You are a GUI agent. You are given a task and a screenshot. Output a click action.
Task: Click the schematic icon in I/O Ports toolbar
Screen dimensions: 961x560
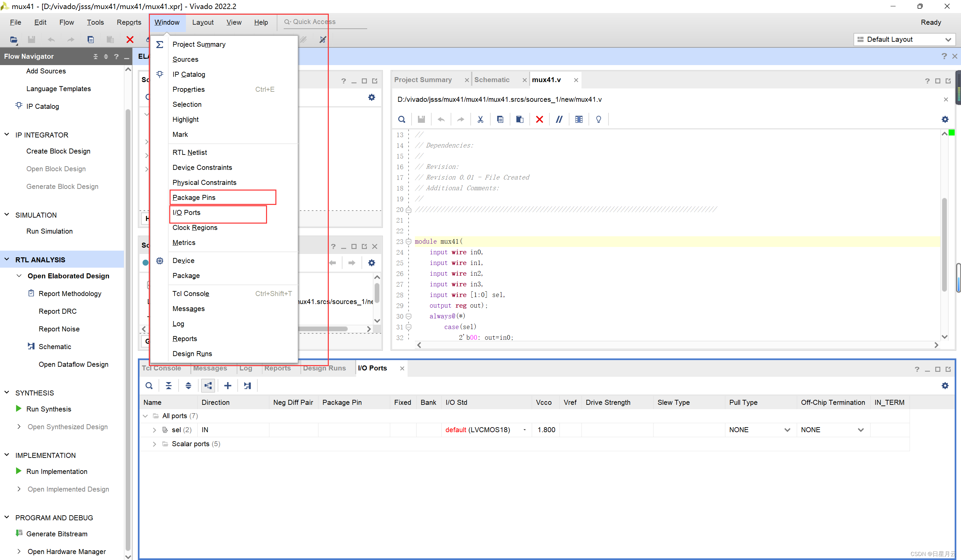(247, 386)
